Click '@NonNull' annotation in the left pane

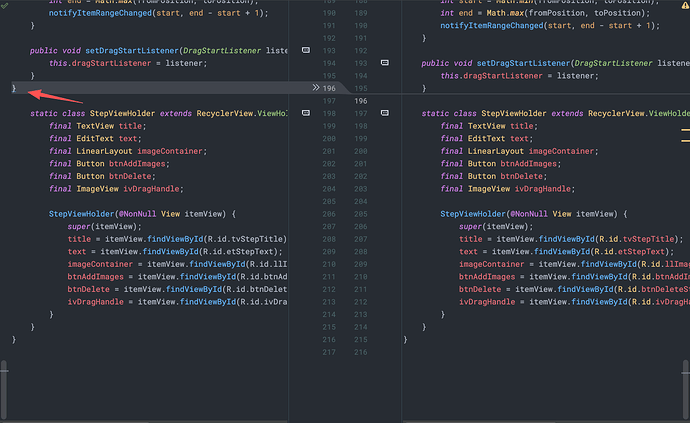tap(137, 214)
